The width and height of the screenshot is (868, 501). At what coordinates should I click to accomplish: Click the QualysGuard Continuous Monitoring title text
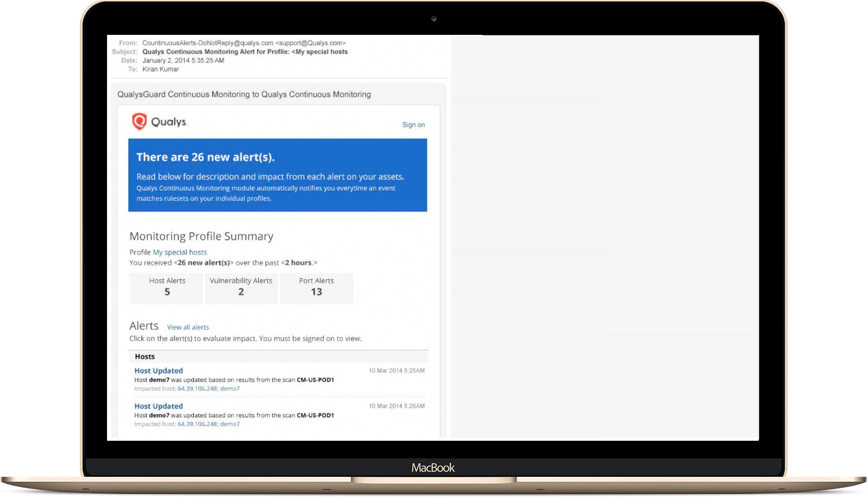click(244, 95)
